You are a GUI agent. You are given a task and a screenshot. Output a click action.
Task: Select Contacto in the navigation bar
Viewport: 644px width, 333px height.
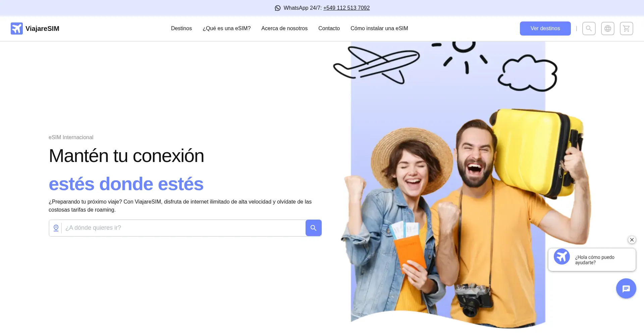coord(329,29)
